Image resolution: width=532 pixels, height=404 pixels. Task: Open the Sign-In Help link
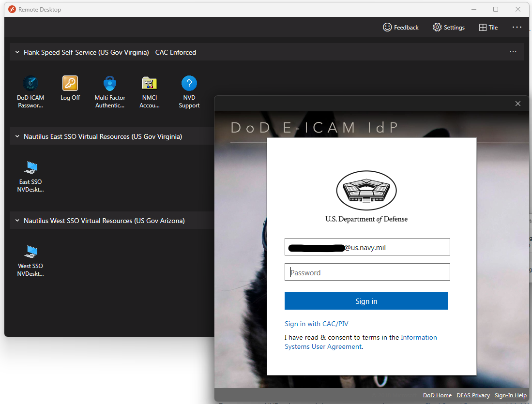click(510, 395)
